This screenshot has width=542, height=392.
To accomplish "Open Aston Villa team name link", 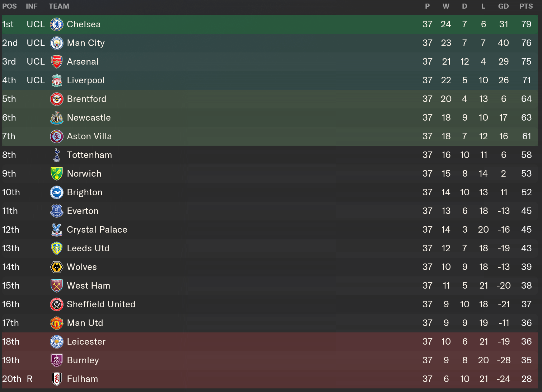I will [89, 136].
